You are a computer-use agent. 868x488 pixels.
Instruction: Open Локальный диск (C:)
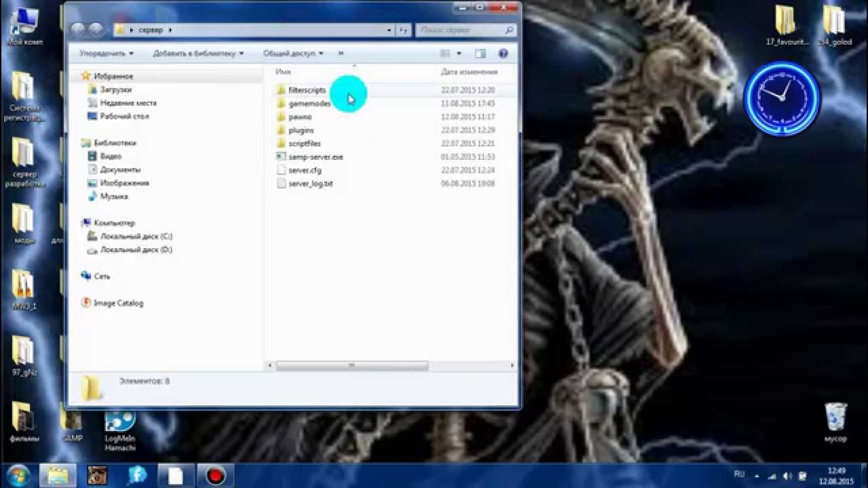click(136, 237)
